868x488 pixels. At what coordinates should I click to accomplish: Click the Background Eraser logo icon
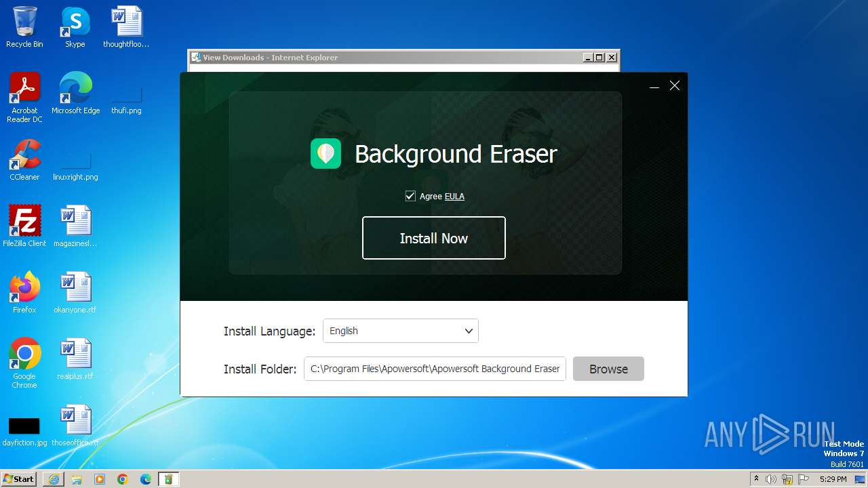[x=326, y=154]
